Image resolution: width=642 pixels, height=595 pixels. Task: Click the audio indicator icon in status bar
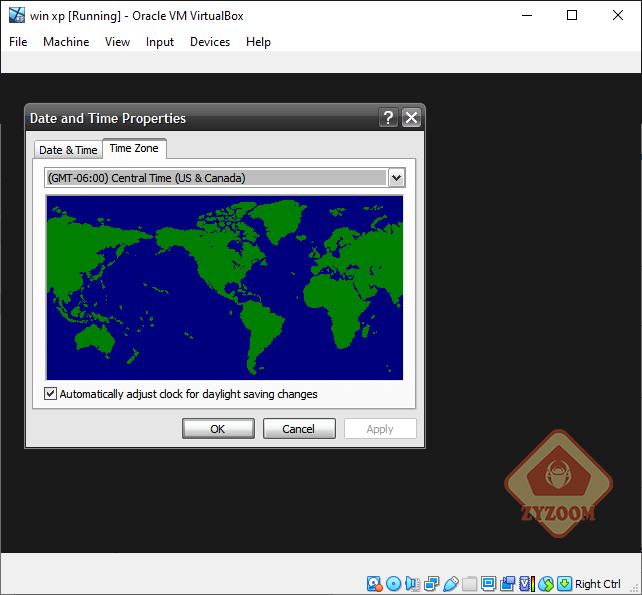click(x=412, y=584)
